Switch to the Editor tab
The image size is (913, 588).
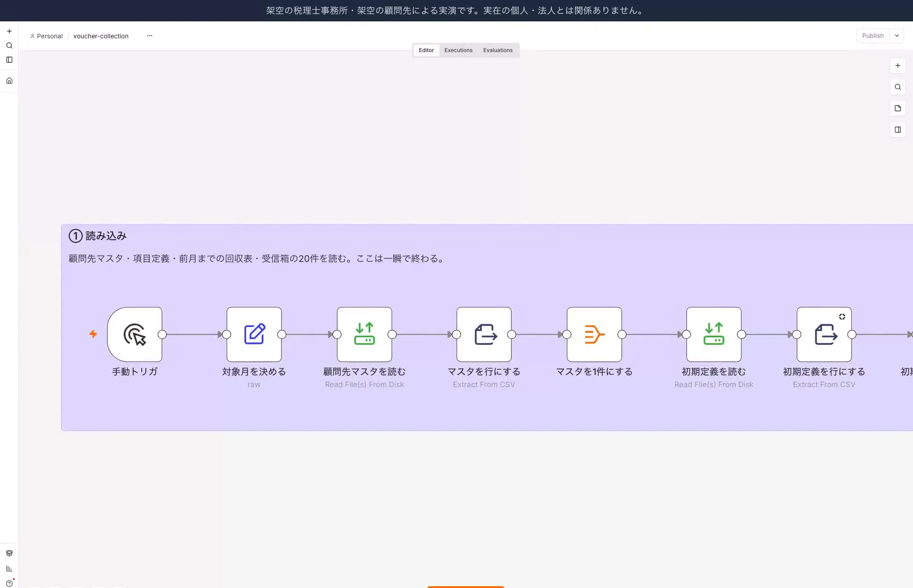(x=426, y=50)
